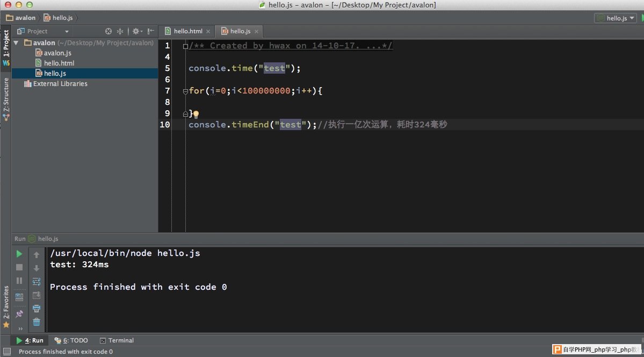Show more Run panel actions chevrons
This screenshot has width=644, height=357.
(20, 329)
